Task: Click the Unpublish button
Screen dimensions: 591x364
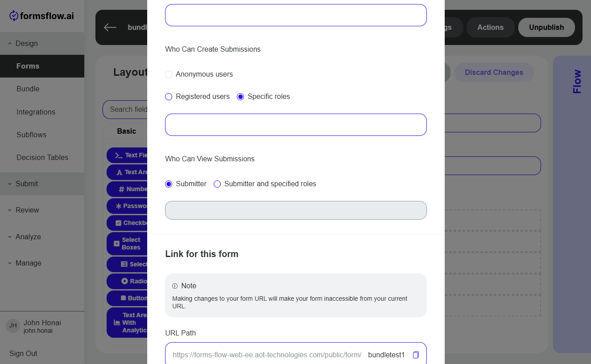Action: click(546, 27)
